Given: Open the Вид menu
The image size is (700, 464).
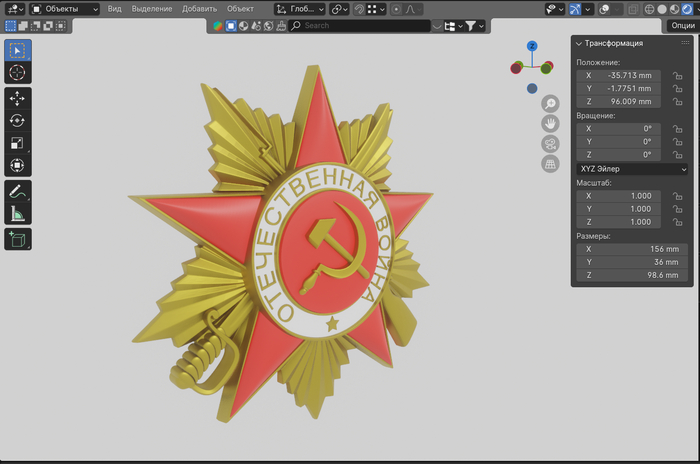Looking at the screenshot, I should click(x=114, y=9).
